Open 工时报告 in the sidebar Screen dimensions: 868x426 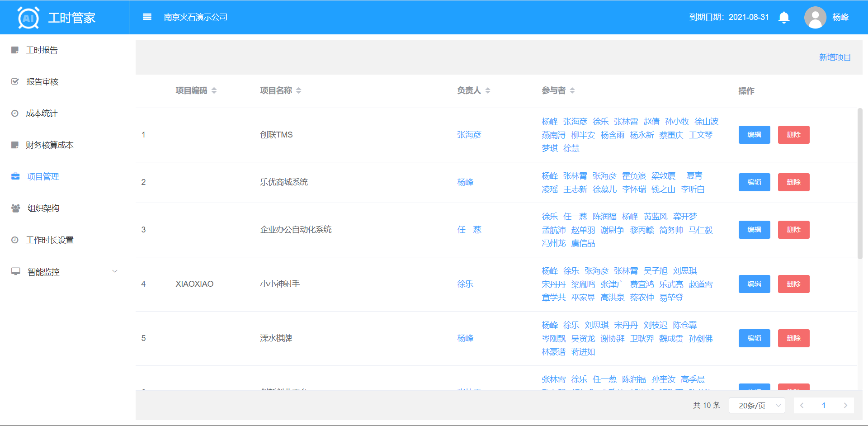42,50
